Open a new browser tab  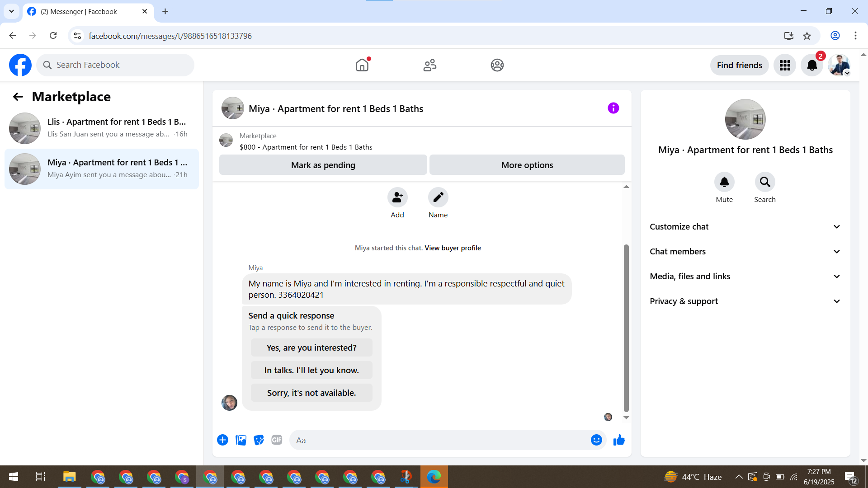click(x=165, y=11)
